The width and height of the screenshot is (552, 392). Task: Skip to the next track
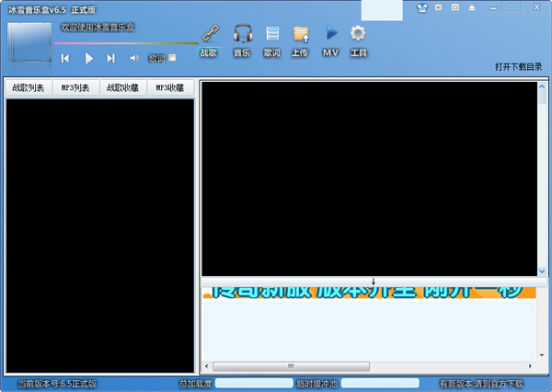coord(110,58)
